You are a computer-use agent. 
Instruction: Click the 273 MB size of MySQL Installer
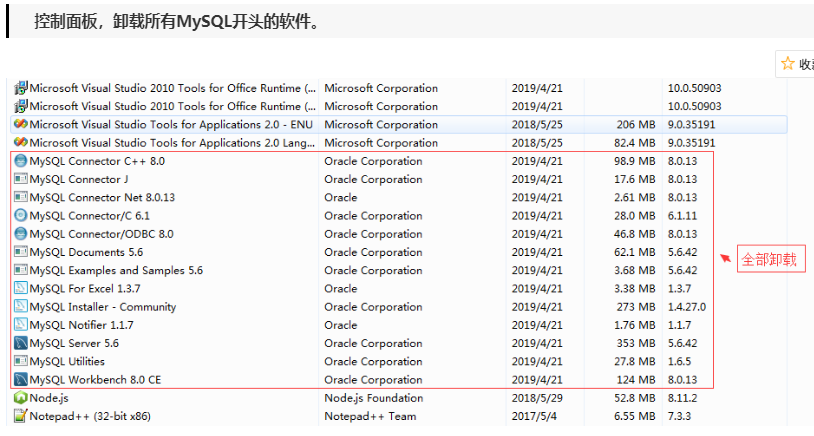pos(636,306)
